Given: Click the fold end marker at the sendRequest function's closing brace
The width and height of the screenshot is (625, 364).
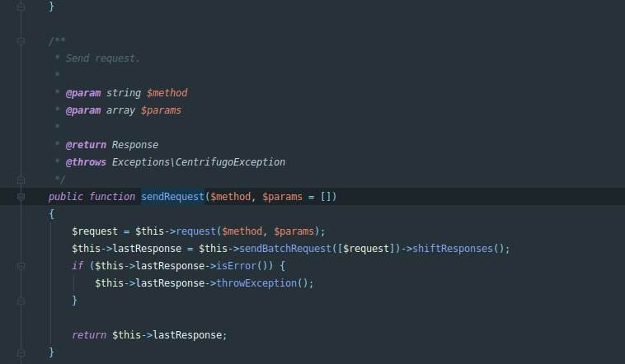Looking at the screenshot, I should pyautogui.click(x=21, y=352).
